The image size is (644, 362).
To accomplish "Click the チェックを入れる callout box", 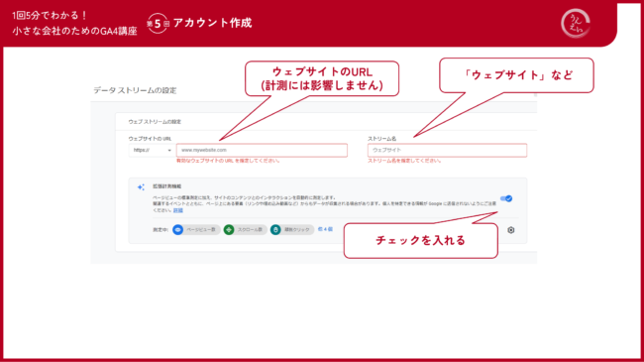I will click(x=420, y=240).
